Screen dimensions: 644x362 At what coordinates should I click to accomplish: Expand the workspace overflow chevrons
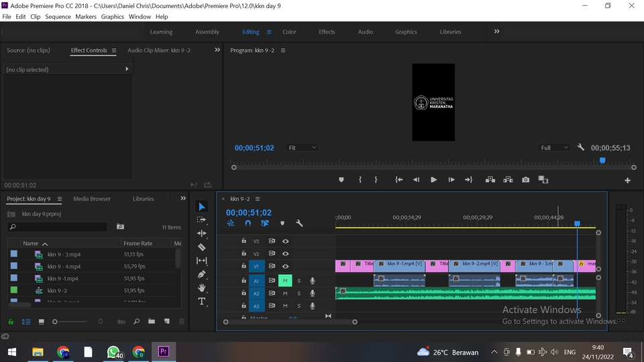click(496, 32)
